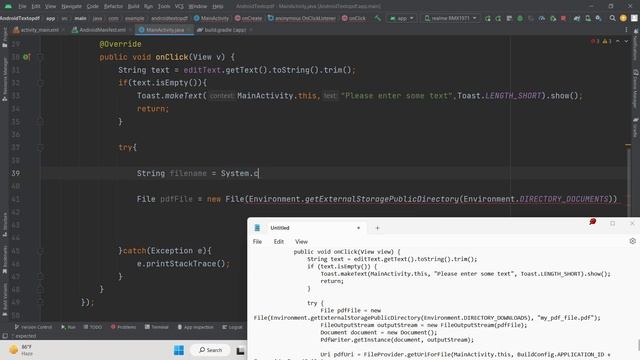
Task: Open the Problems tool window
Action: pyautogui.click(x=123, y=327)
